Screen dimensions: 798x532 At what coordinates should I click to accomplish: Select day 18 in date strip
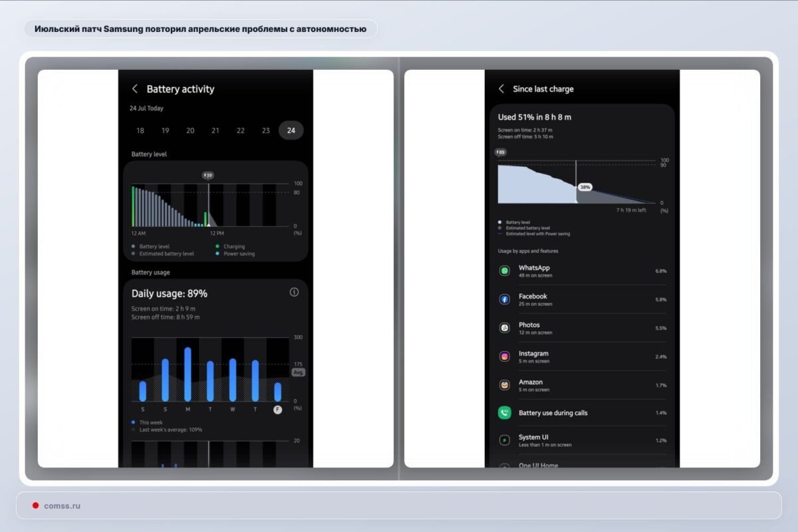(x=140, y=131)
